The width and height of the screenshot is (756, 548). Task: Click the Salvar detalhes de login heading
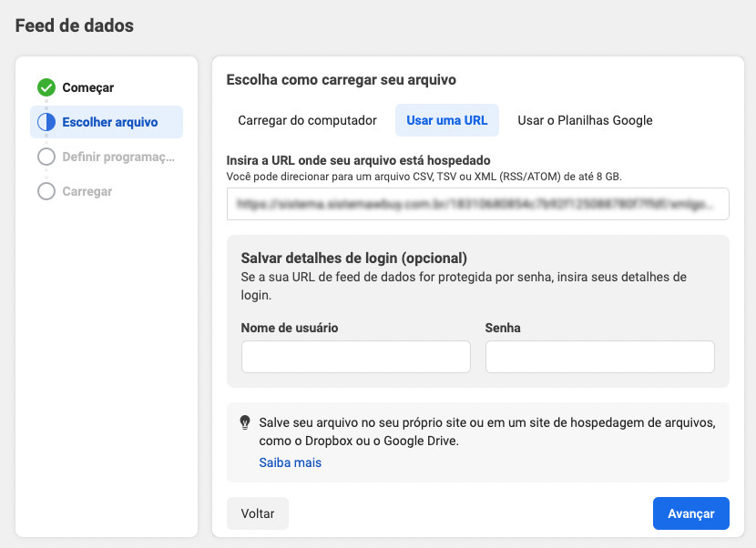(x=353, y=257)
